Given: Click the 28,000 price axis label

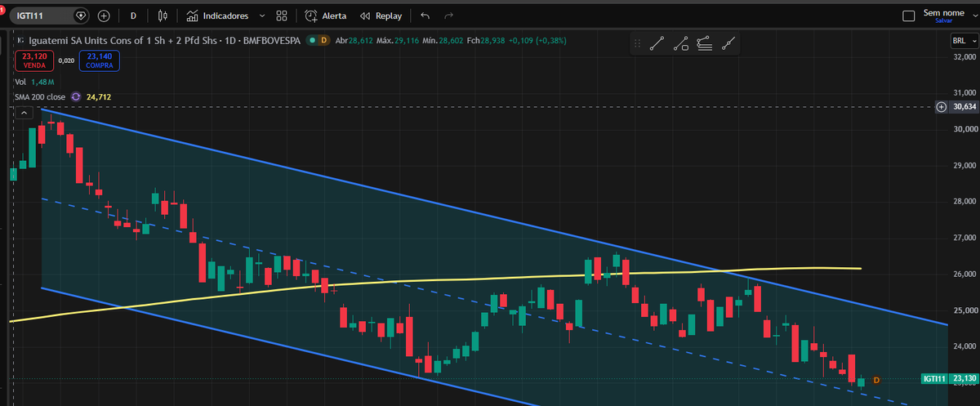Looking at the screenshot, I should tap(964, 201).
